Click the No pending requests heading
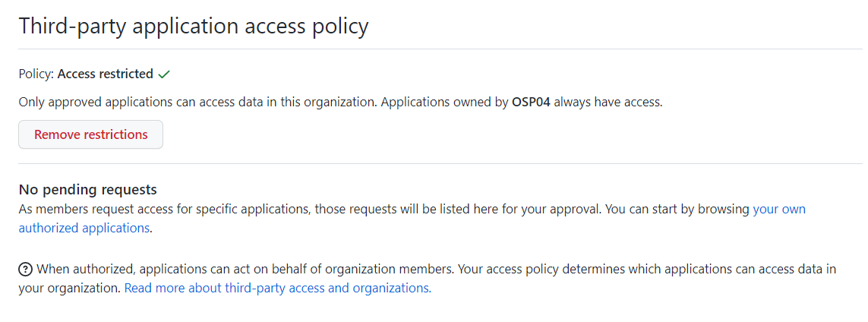Screen dimensions: 868x322 (88, 190)
